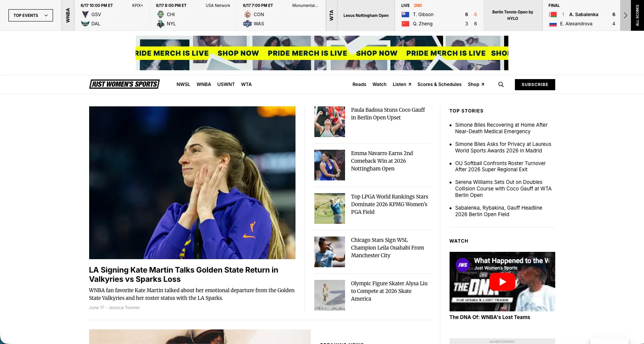Image resolution: width=644 pixels, height=344 pixels.
Task: Open Sabalenka, Rybakina, Gauff Headline story
Action: pos(498,211)
